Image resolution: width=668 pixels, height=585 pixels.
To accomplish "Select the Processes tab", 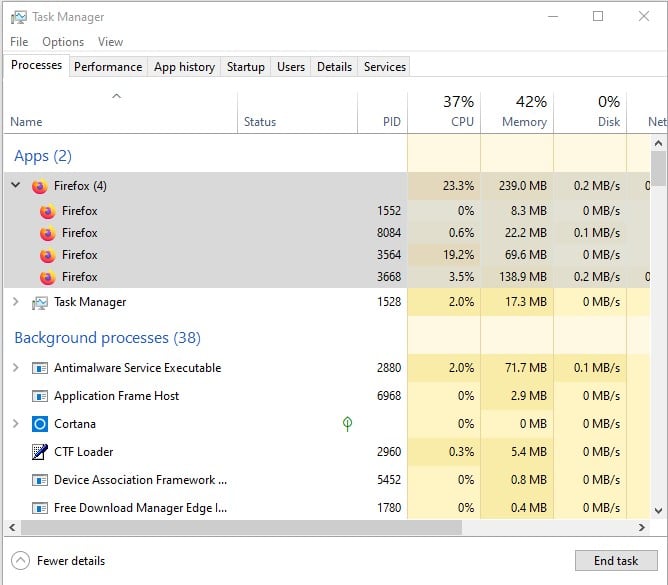I will 37,65.
